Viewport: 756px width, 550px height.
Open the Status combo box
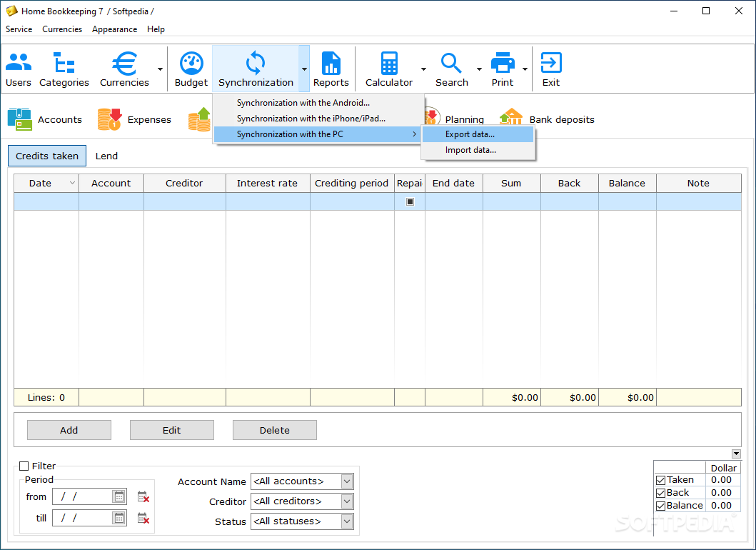[302, 521]
